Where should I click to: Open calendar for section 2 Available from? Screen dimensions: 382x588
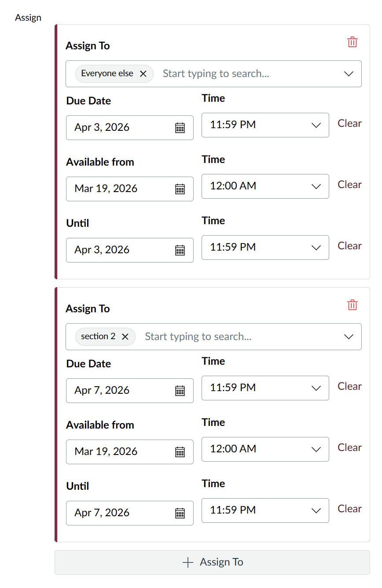[x=180, y=451]
